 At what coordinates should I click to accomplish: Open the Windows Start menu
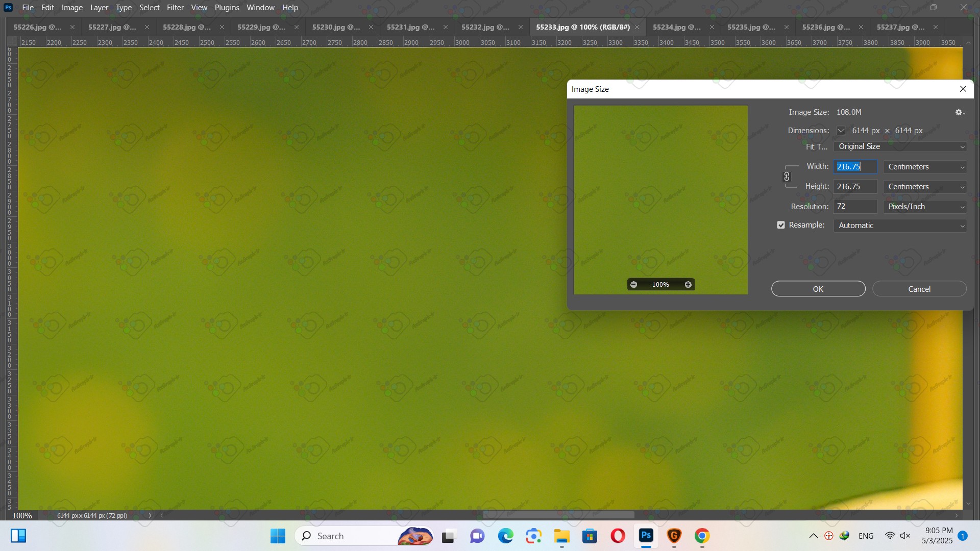point(278,536)
